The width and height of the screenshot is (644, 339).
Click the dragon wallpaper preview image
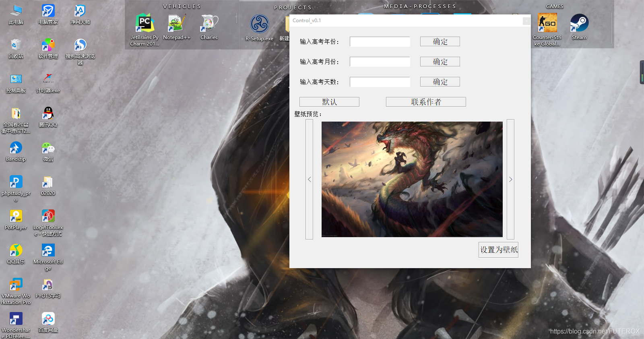pyautogui.click(x=412, y=179)
